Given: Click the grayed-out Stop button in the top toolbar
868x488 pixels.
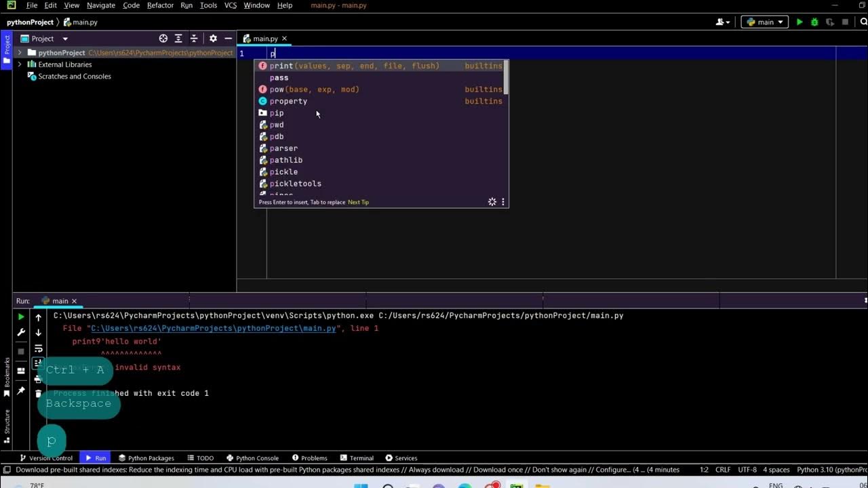Looking at the screenshot, I should click(845, 22).
